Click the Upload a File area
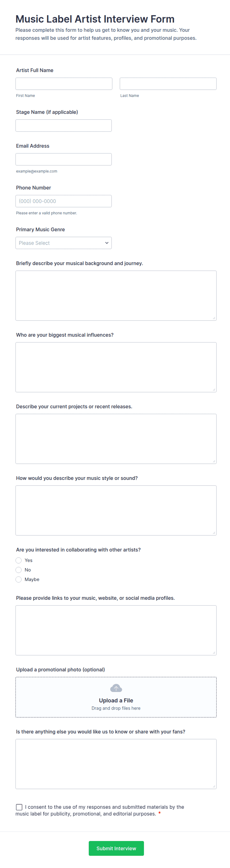Image resolution: width=230 pixels, height=868 pixels. (x=116, y=697)
